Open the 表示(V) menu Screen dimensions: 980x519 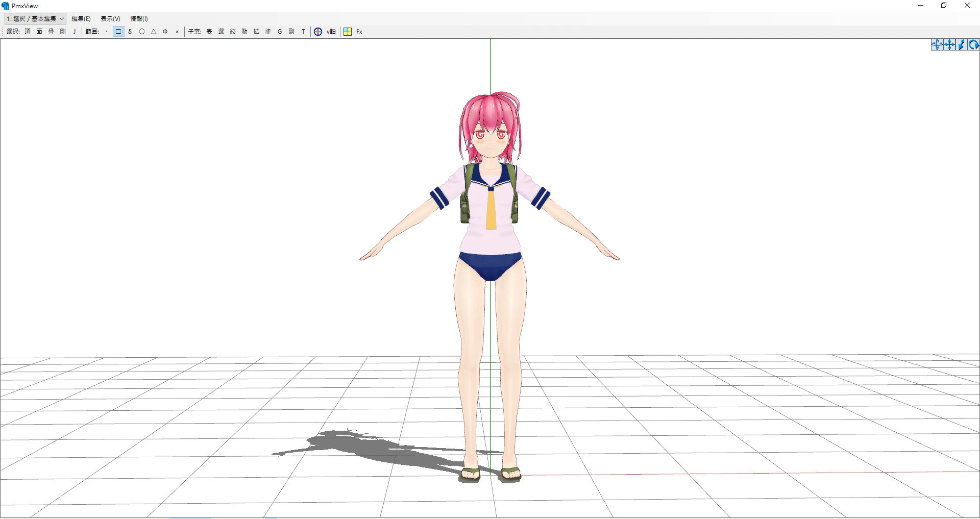tap(110, 19)
